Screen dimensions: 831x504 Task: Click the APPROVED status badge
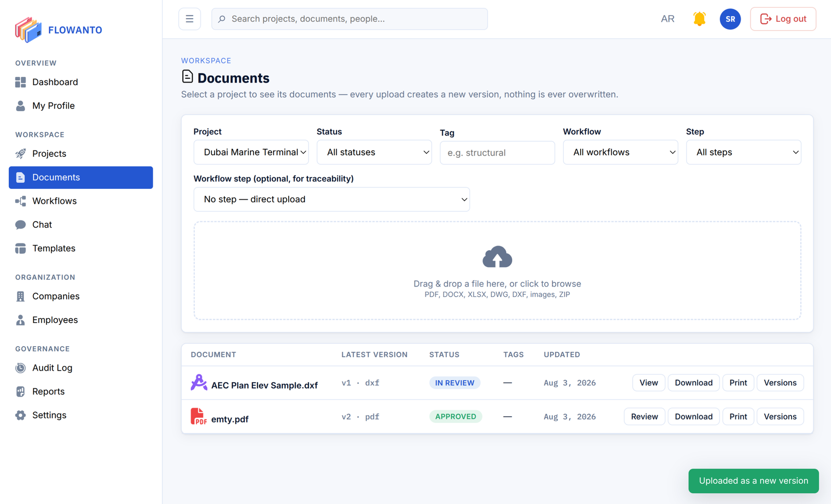tap(455, 417)
